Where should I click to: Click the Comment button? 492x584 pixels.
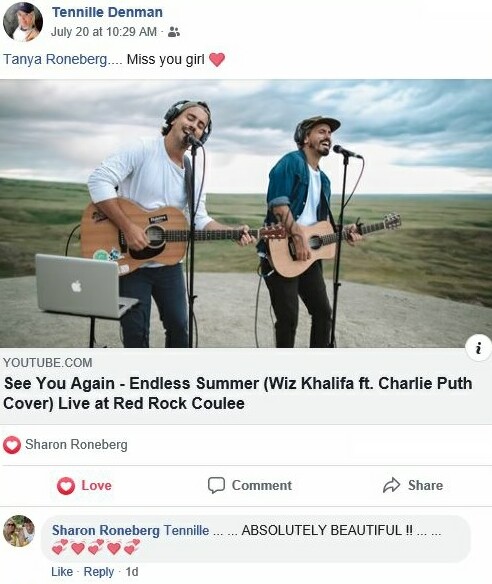(x=250, y=485)
